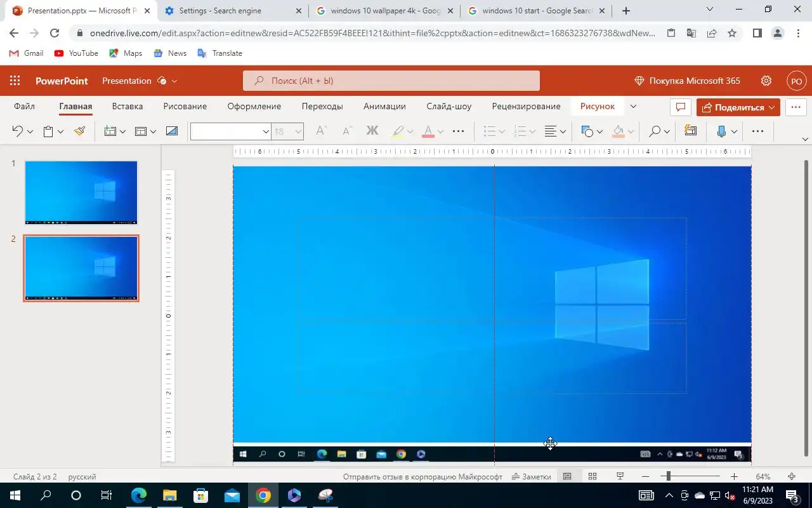Image resolution: width=812 pixels, height=508 pixels.
Task: Toggle text highlight color marker
Action: pyautogui.click(x=398, y=131)
